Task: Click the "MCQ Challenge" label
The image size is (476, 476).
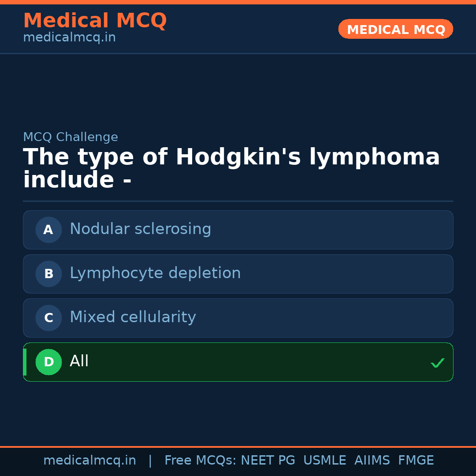Action: 71,137
